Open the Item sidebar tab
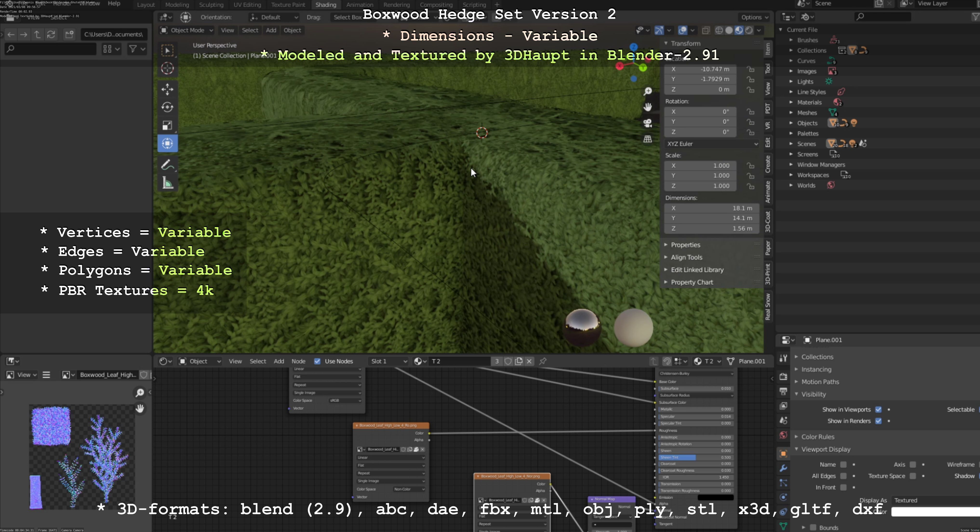The height and width of the screenshot is (532, 980). click(768, 49)
